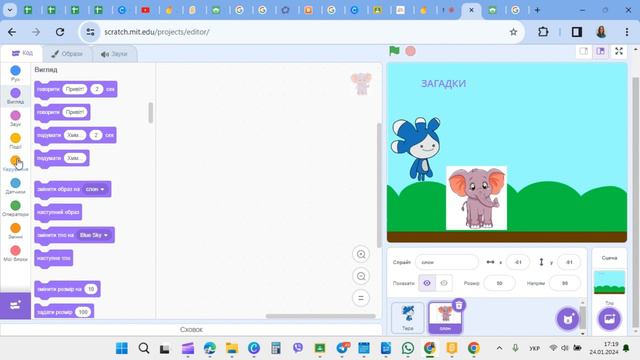Click the sprite y coordinate field
This screenshot has height=360, width=640.
click(x=569, y=262)
